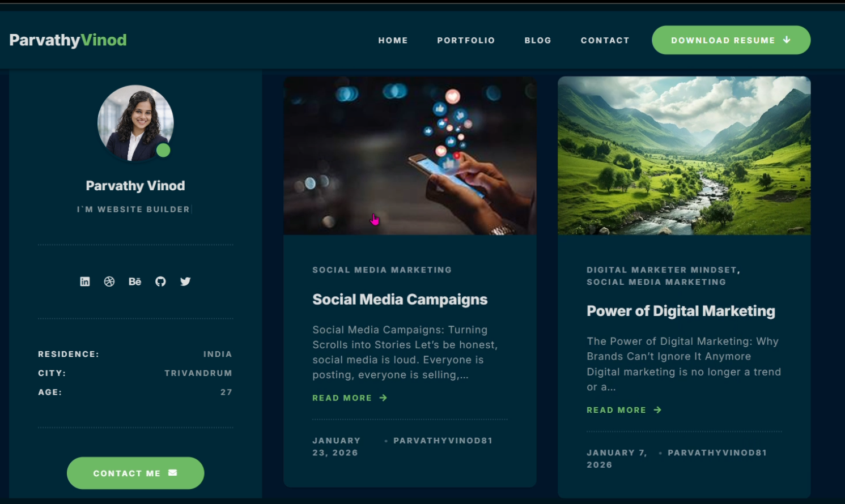Click the ParvathyVinod site logo
The image size is (845, 504).
click(x=68, y=40)
